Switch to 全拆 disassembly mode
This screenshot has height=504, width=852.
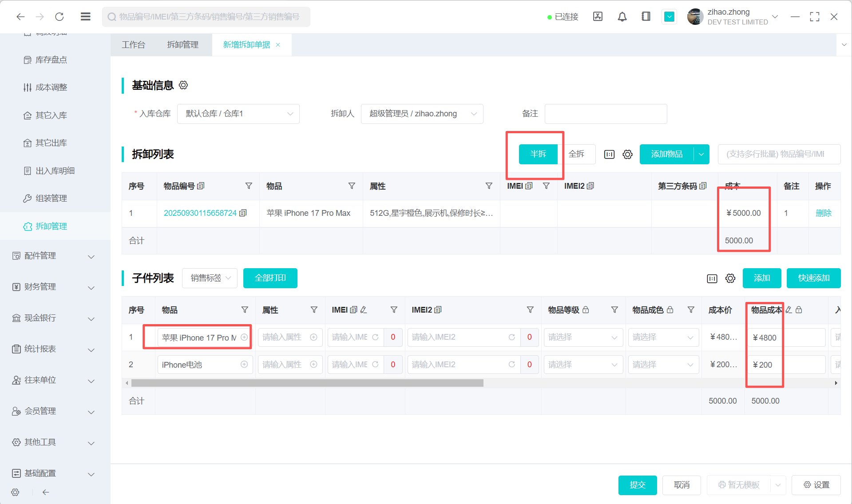(576, 154)
